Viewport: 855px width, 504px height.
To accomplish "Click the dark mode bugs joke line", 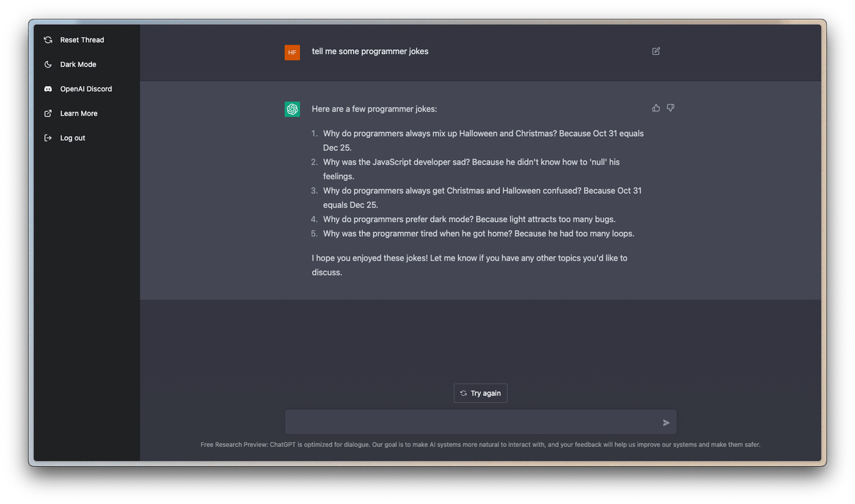I will coord(469,219).
